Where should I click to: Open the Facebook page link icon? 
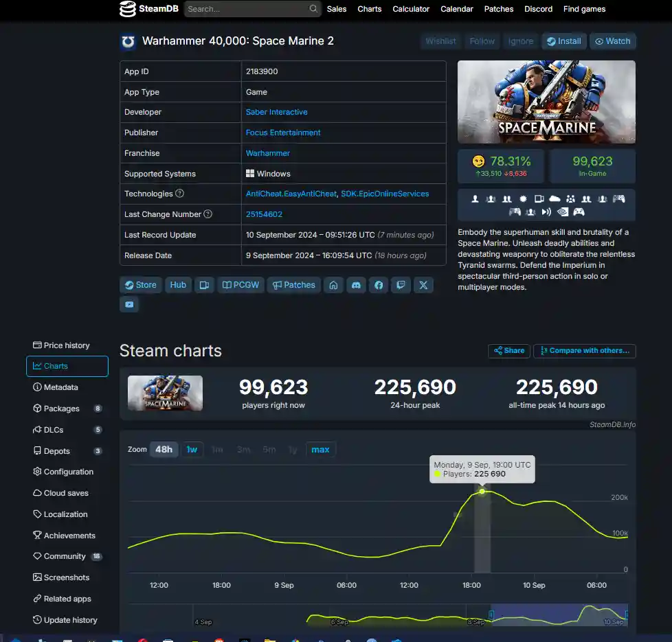click(x=379, y=285)
